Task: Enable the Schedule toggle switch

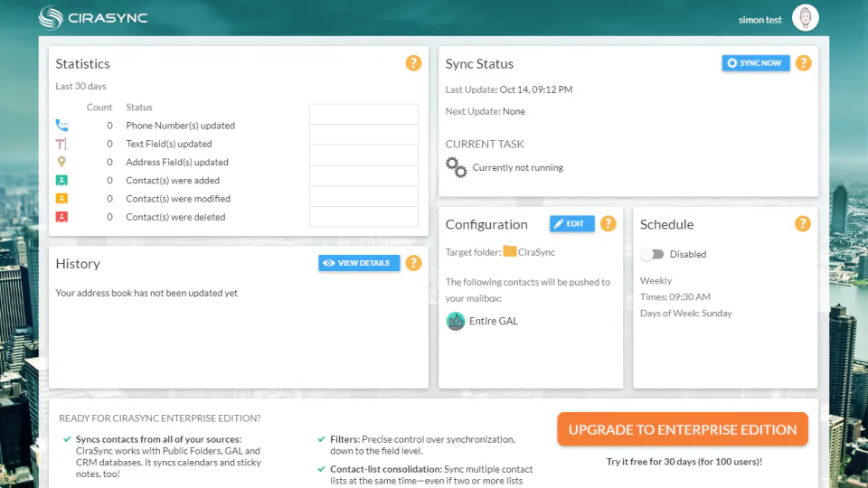Action: coord(653,254)
